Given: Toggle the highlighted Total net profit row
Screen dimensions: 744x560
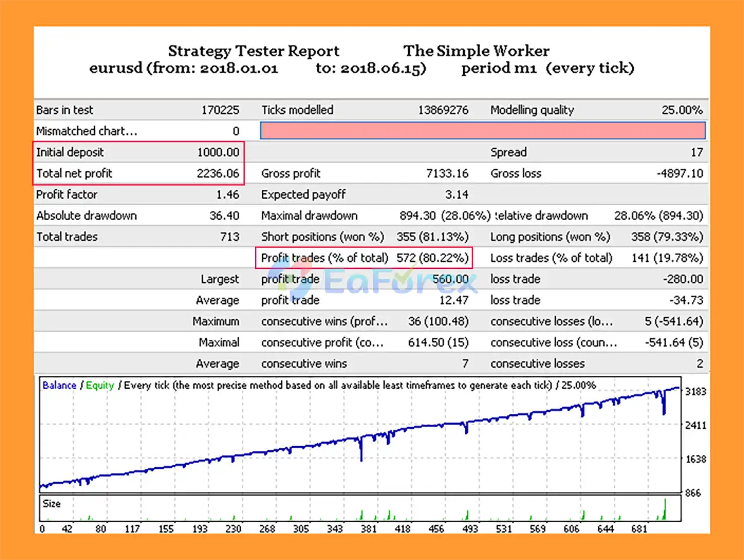Looking at the screenshot, I should (139, 173).
